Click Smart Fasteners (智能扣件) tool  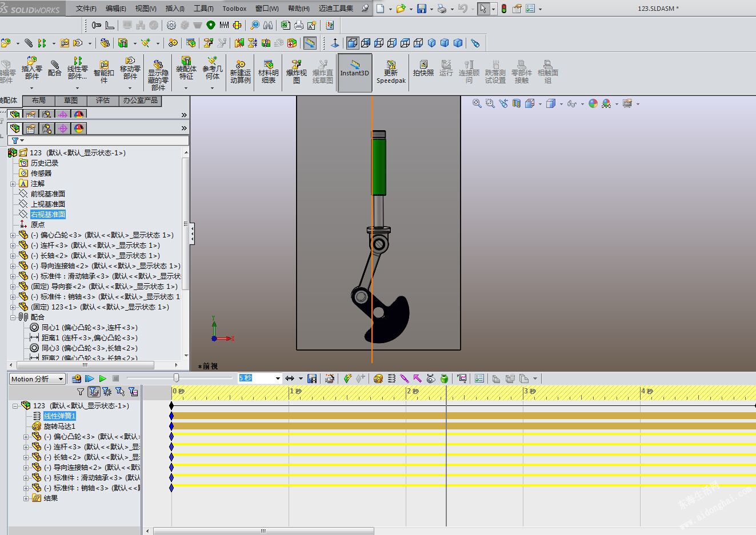pyautogui.click(x=104, y=72)
